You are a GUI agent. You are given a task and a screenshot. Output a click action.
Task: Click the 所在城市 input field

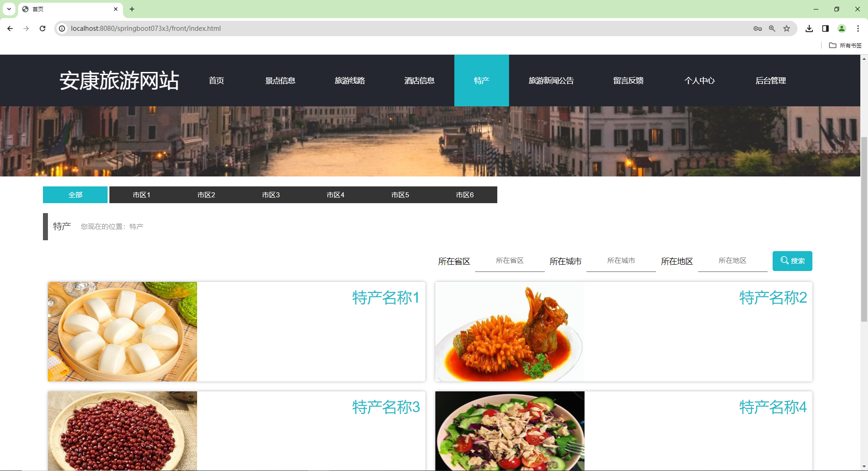point(621,261)
